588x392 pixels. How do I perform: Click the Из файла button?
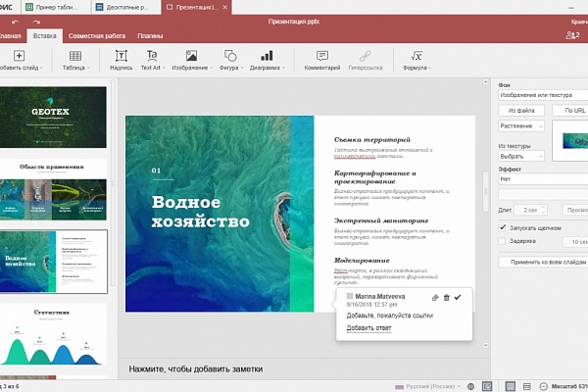click(521, 111)
